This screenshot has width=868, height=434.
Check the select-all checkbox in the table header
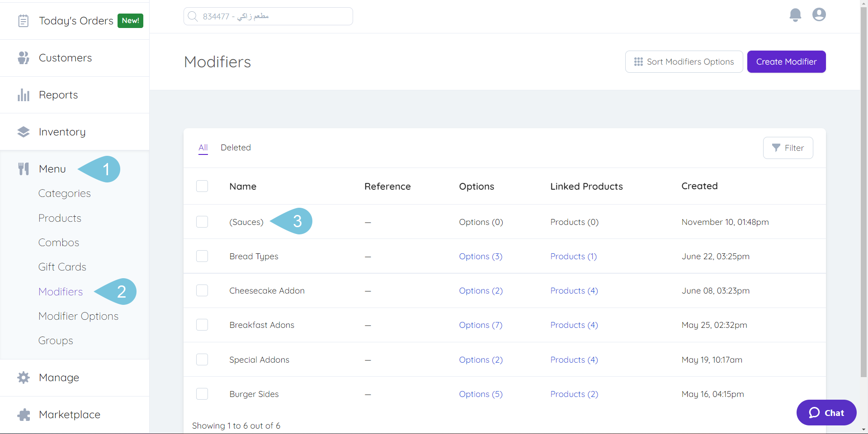[202, 186]
